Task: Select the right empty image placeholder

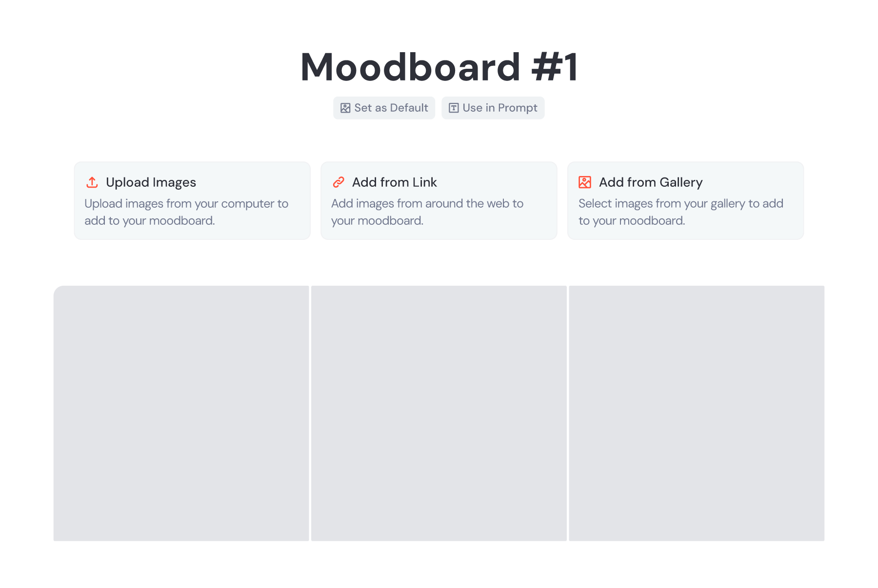Action: point(697,413)
